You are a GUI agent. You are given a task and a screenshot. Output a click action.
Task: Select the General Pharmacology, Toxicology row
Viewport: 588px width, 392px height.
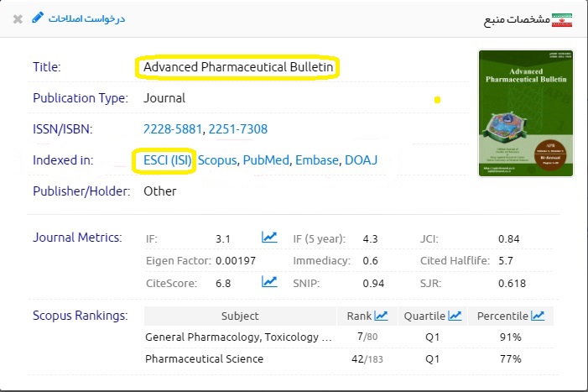(238, 337)
